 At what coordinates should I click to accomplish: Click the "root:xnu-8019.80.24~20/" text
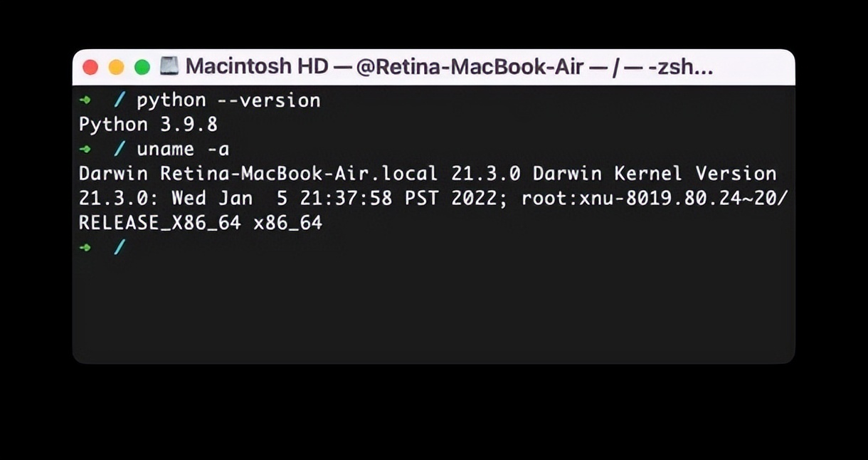pyautogui.click(x=655, y=198)
